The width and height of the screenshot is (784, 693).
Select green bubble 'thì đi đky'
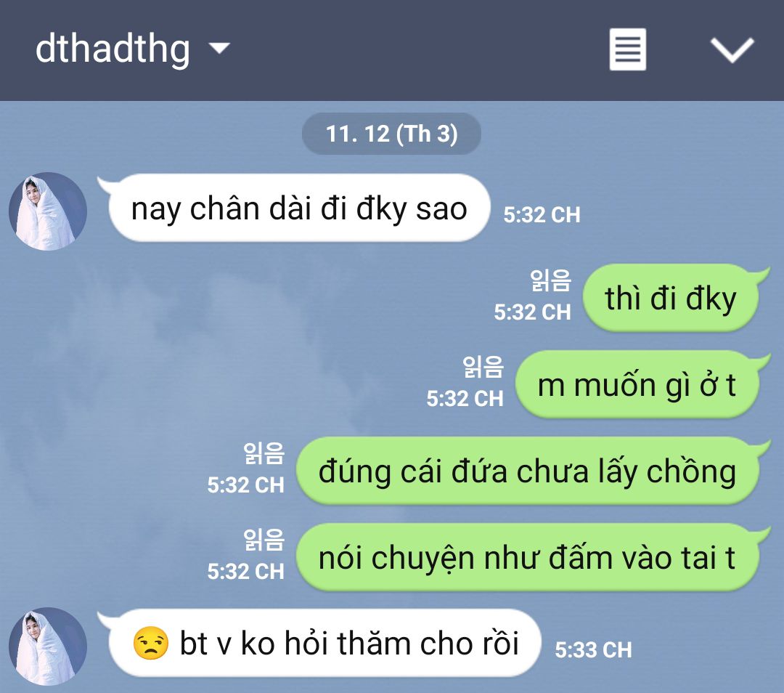(x=671, y=299)
